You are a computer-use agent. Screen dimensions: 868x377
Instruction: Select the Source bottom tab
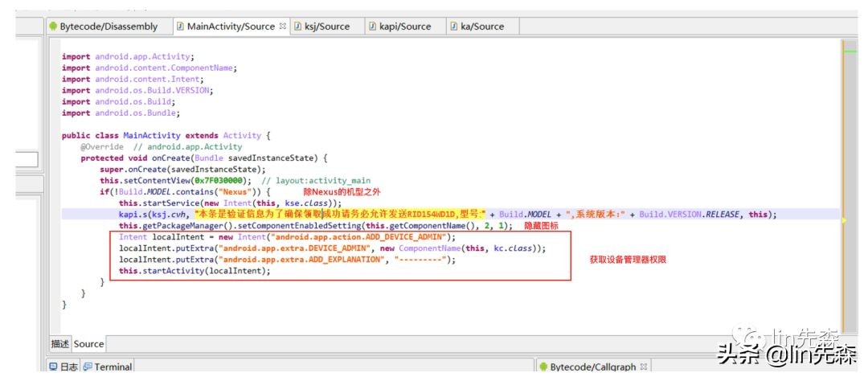click(89, 344)
